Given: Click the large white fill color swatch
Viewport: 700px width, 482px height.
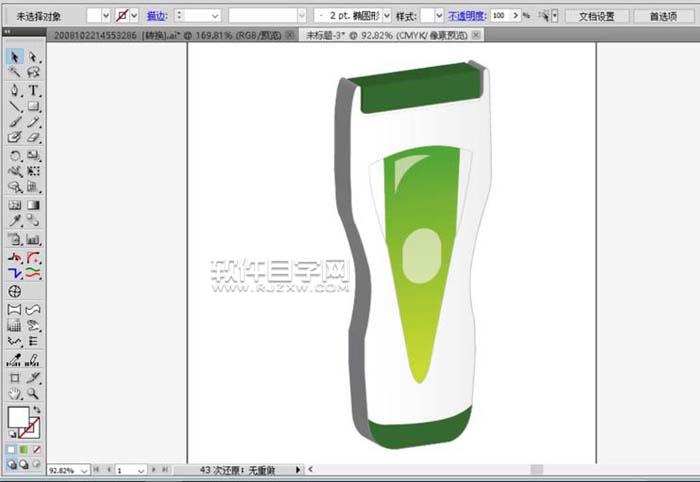Looking at the screenshot, I should 18,418.
